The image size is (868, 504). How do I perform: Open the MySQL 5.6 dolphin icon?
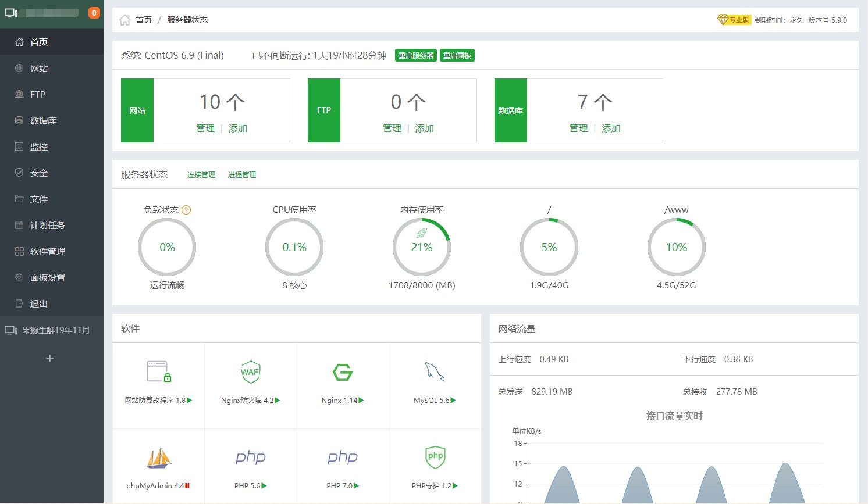[x=435, y=372]
